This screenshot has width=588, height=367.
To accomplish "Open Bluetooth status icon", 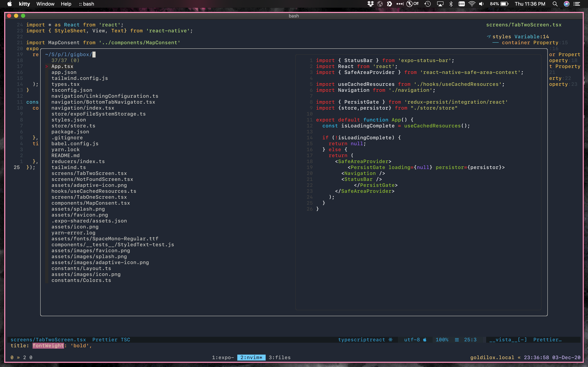I will pos(451,4).
